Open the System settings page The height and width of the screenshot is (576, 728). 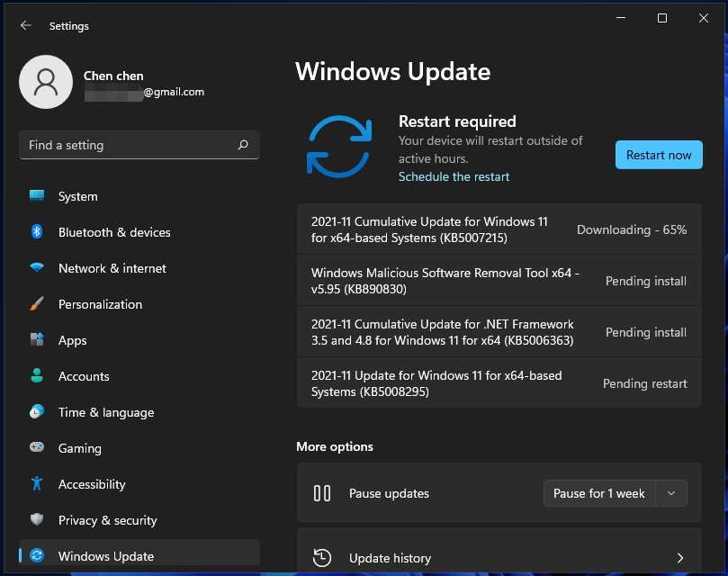pos(139,196)
